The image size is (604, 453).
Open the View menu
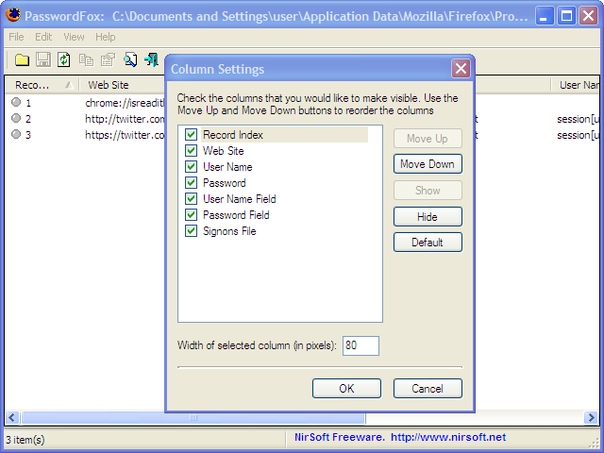point(74,37)
